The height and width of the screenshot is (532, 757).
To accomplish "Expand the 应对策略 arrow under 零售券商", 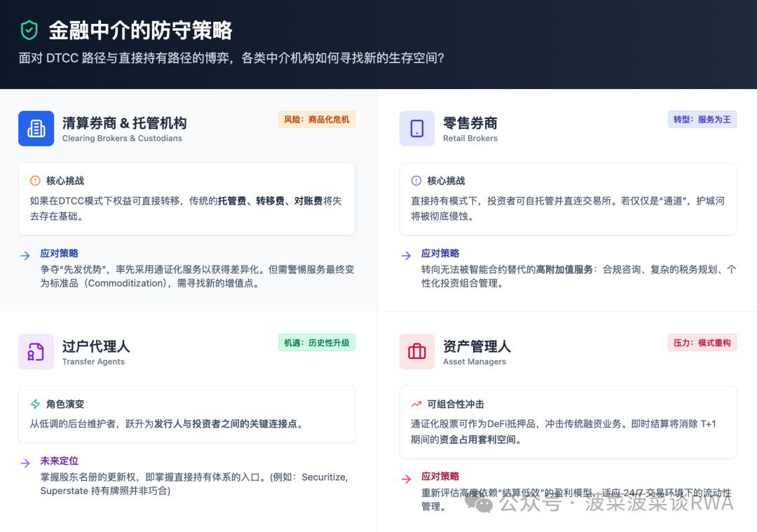I will point(406,255).
